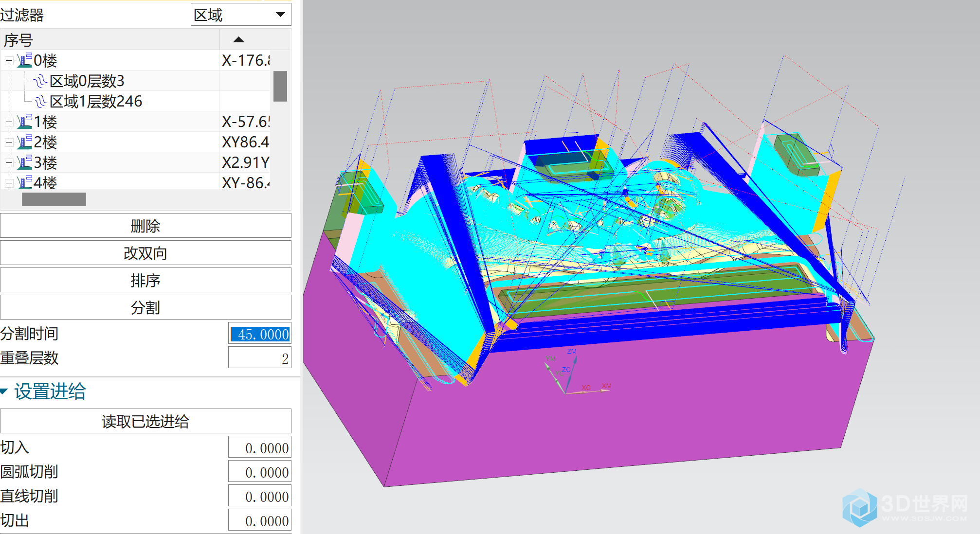This screenshot has width=980, height=534.
Task: Click the horizontal scrollbar thumb of the list
Action: click(x=54, y=199)
